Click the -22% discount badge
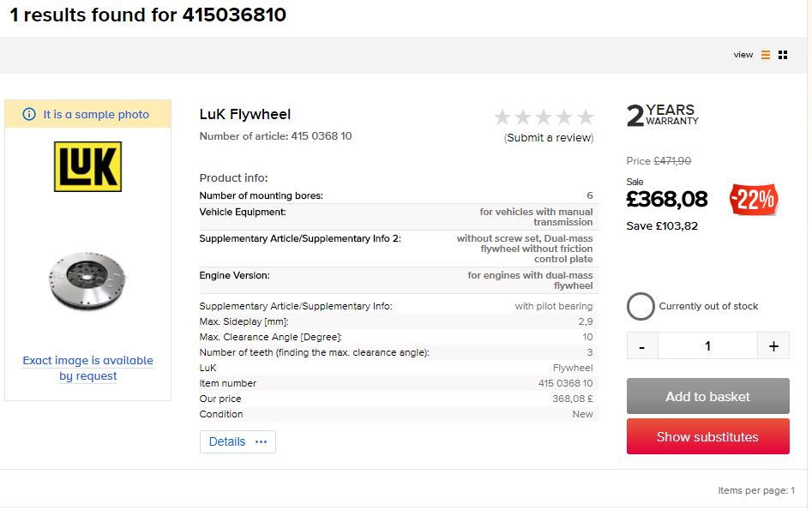 pyautogui.click(x=754, y=200)
